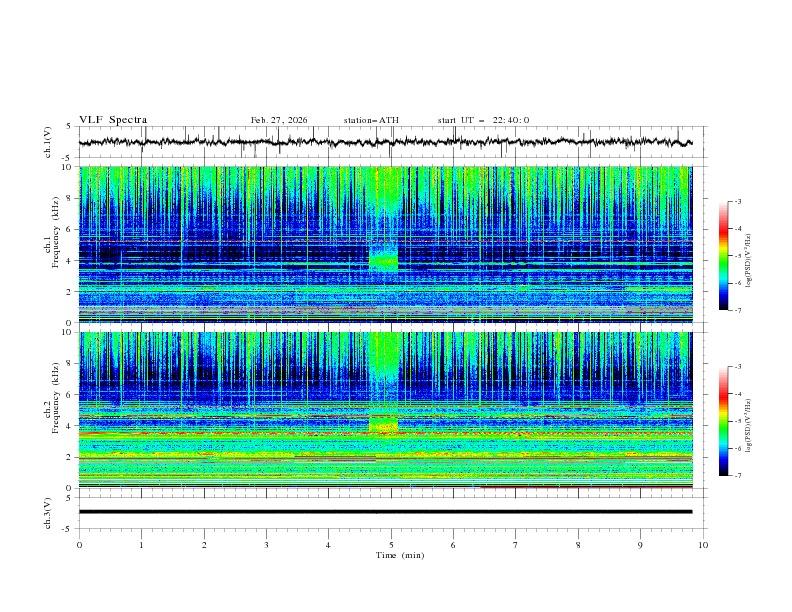Click the green 4 kHz burst in ch.2 spectrogram

pos(383,424)
